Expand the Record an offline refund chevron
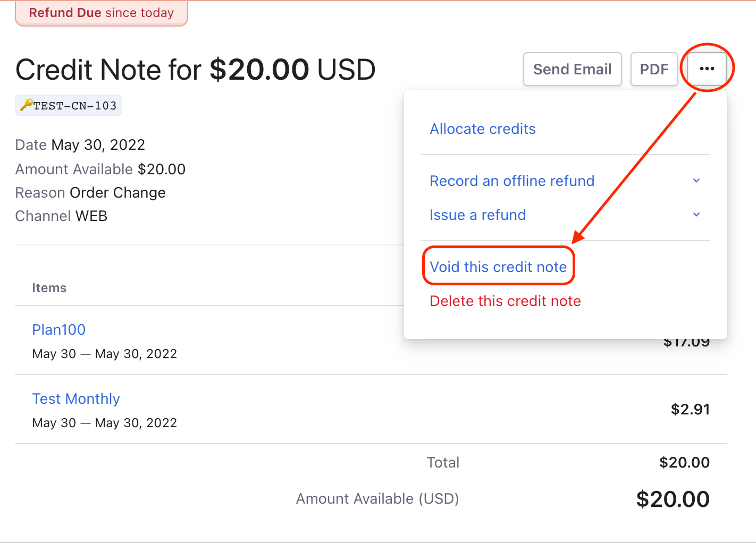The height and width of the screenshot is (543, 756). 696,181
